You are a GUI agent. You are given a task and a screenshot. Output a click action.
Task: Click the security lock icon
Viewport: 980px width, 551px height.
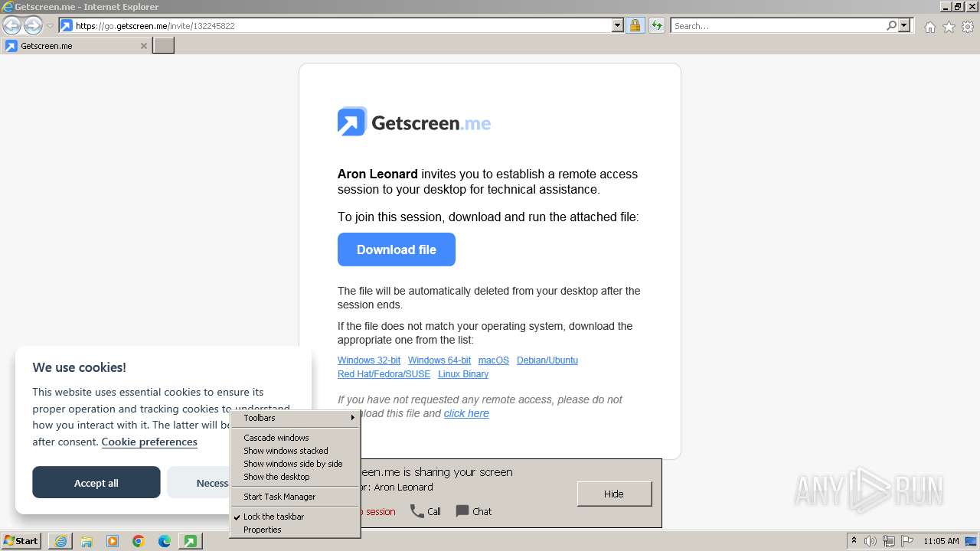635,25
